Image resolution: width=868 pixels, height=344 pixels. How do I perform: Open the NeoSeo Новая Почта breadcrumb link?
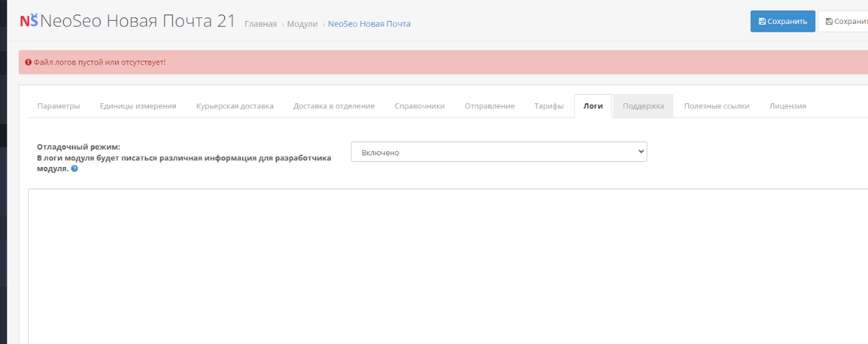369,24
